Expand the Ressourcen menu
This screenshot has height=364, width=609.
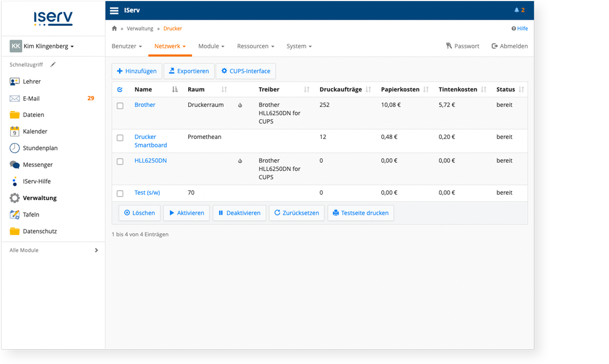click(x=255, y=46)
